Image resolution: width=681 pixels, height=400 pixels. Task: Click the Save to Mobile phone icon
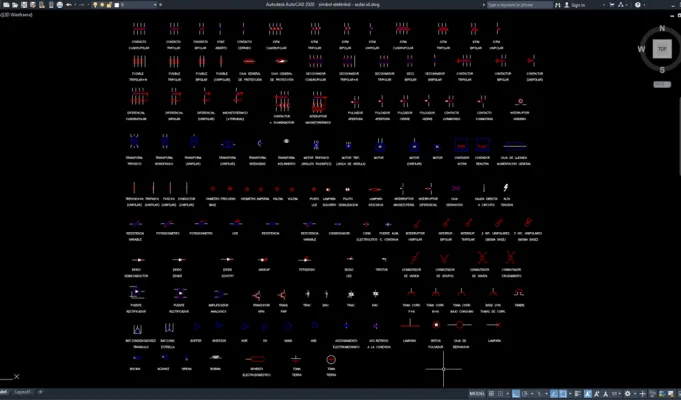51,5
